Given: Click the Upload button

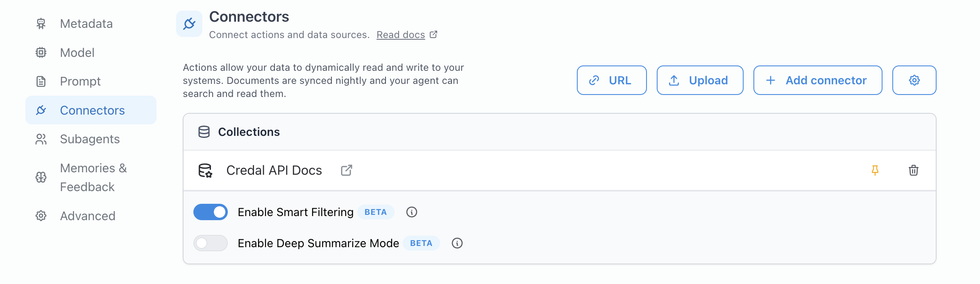Looking at the screenshot, I should [x=700, y=80].
